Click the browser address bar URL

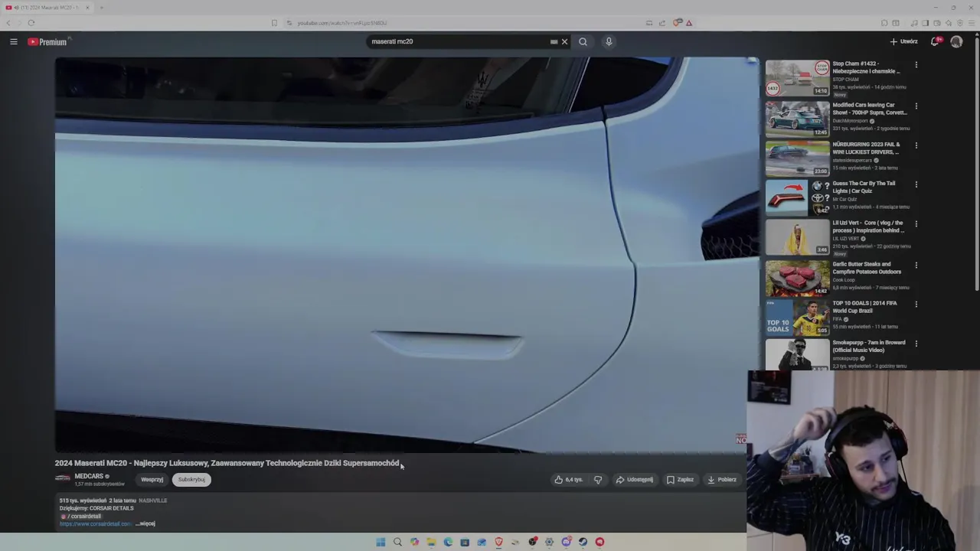tap(342, 23)
